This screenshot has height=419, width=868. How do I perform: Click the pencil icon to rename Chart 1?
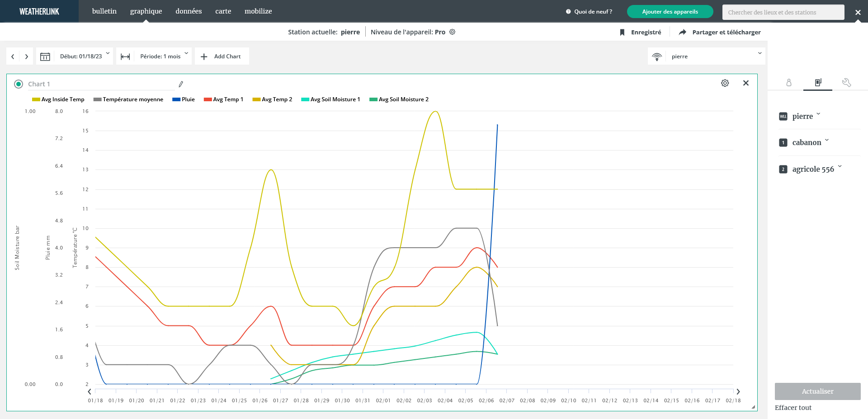181,84
